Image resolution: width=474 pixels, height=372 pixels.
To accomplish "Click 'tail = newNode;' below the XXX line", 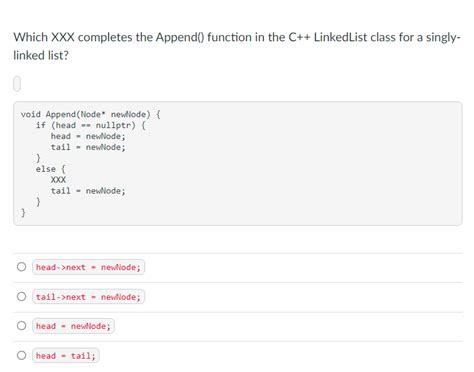I will pos(88,191).
